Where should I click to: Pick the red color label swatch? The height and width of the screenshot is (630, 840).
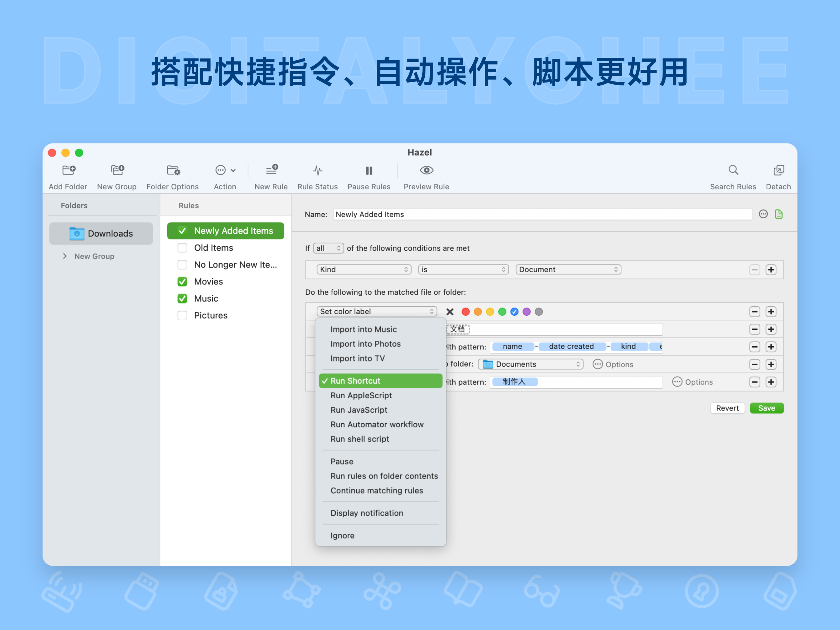[465, 311]
